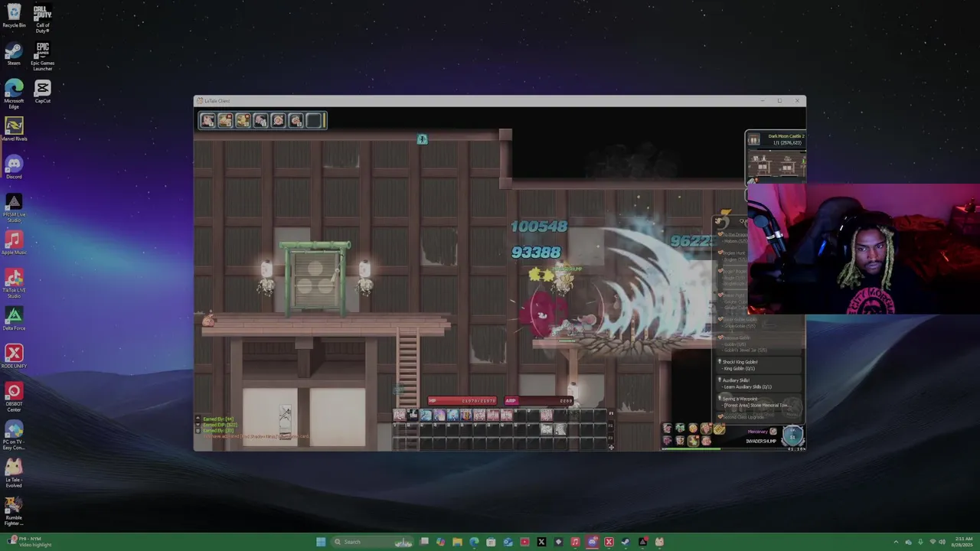
Task: Launch the PRISM Live Studio shortcut
Action: 14,207
